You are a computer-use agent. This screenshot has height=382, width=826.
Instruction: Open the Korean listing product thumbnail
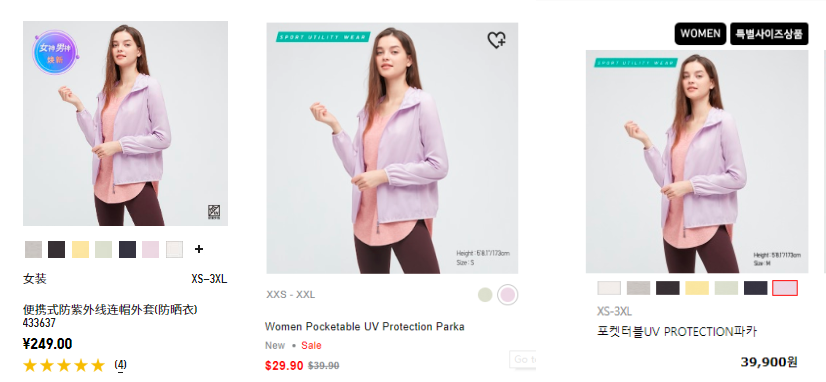(x=697, y=161)
